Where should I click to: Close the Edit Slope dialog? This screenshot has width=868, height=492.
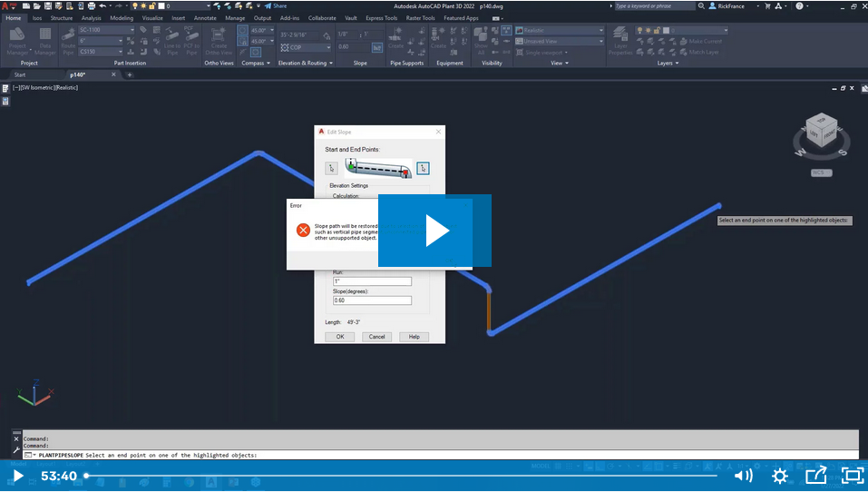(x=438, y=132)
